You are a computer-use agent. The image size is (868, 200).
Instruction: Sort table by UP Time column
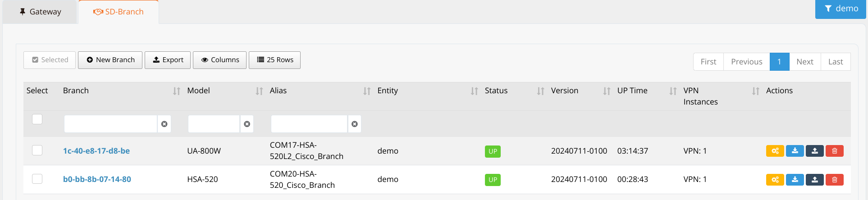pos(673,91)
